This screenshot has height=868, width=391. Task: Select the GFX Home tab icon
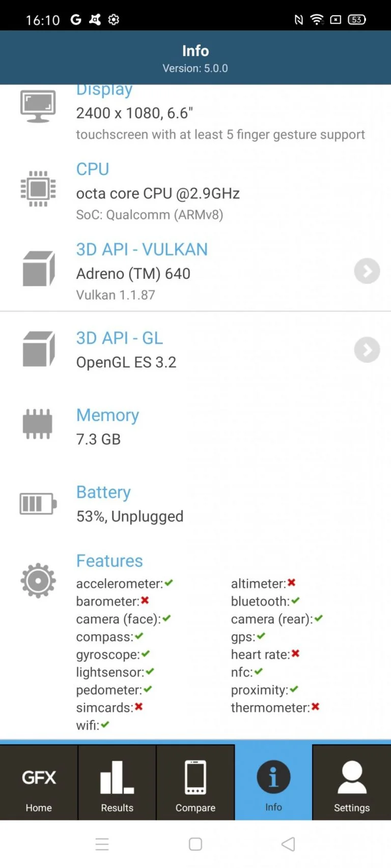(39, 776)
